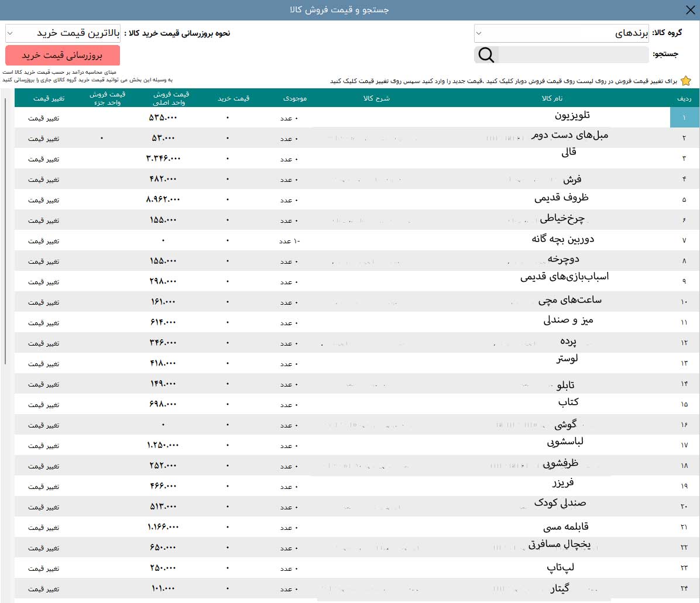Select the گیتار item name
The image size is (700, 603).
[x=560, y=589]
